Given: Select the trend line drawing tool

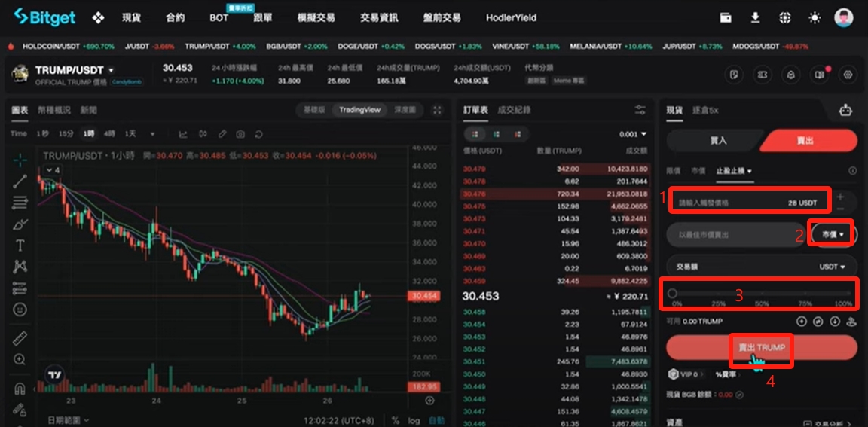Looking at the screenshot, I should (20, 181).
